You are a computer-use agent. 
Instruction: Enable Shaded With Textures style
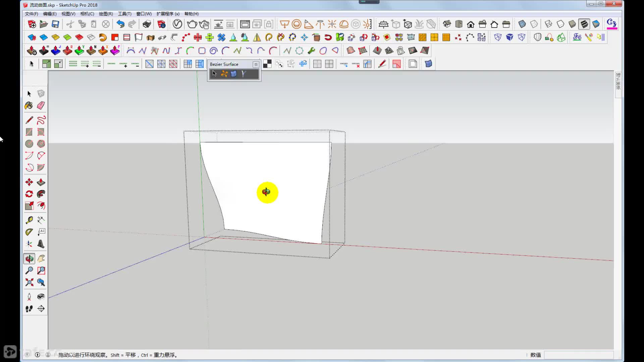[584, 24]
